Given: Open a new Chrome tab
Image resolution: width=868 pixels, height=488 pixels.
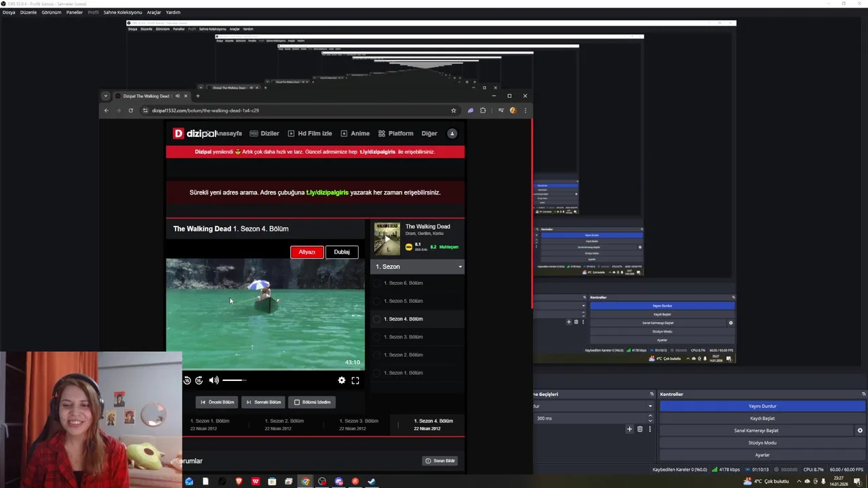Looking at the screenshot, I should [198, 96].
